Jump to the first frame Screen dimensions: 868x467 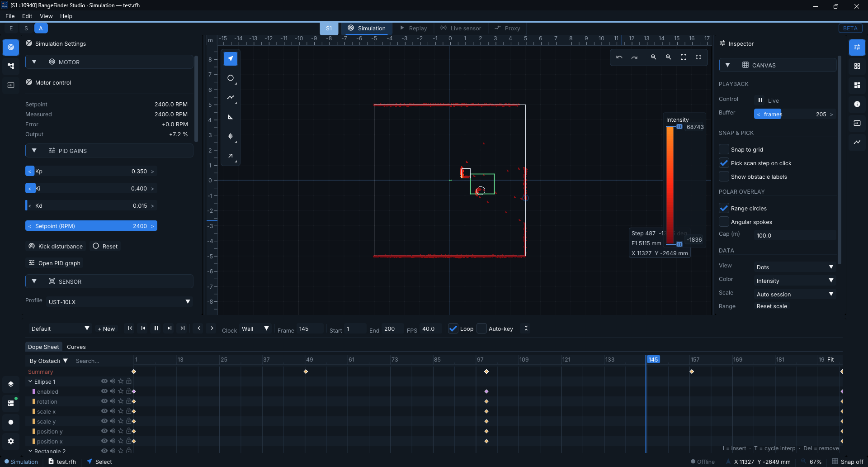[130, 329]
